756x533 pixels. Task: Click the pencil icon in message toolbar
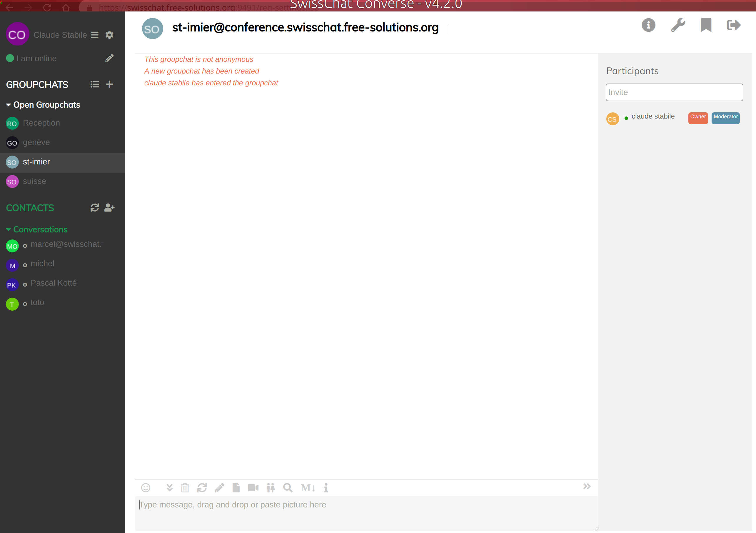click(x=220, y=487)
